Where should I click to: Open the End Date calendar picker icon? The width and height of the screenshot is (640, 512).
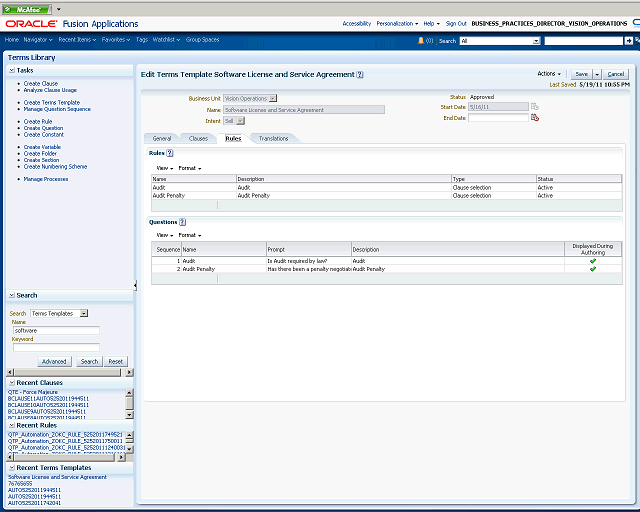[535, 118]
